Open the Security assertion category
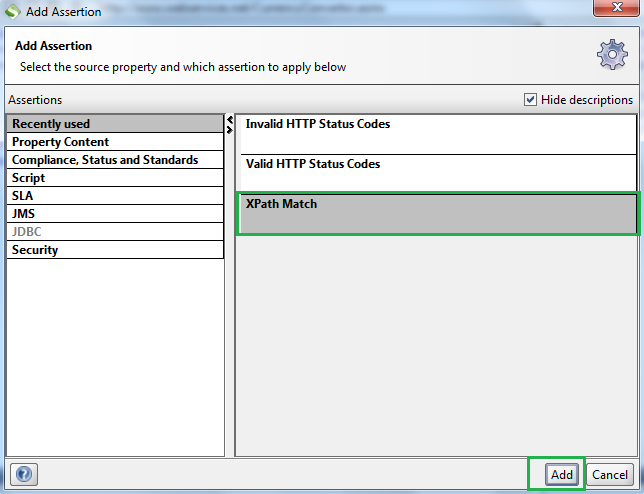The width and height of the screenshot is (644, 494). [115, 250]
